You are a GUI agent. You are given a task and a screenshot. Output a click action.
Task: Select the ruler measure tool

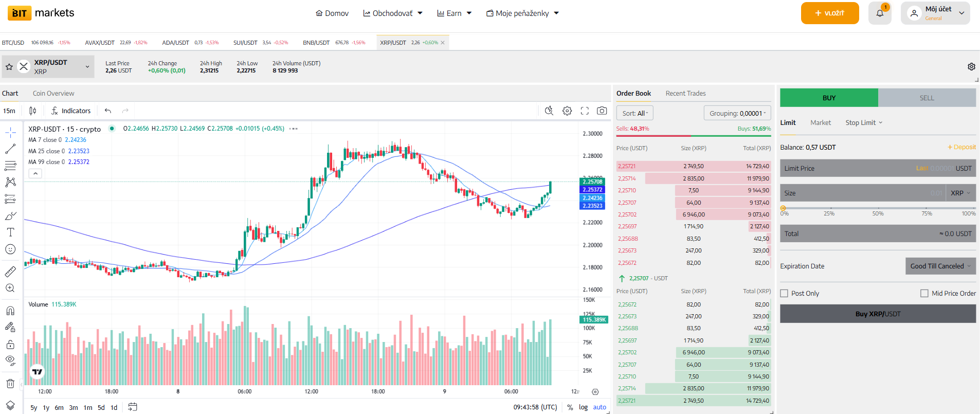tap(10, 272)
